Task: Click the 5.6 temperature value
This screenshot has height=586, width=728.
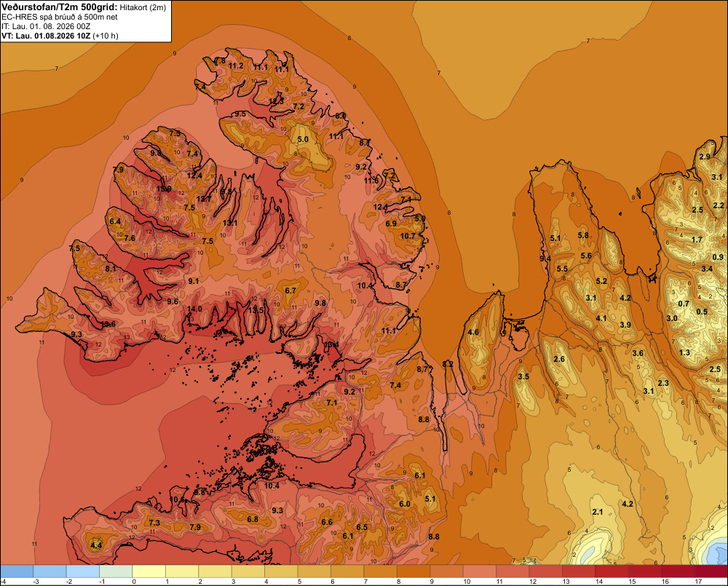Action: (x=586, y=256)
